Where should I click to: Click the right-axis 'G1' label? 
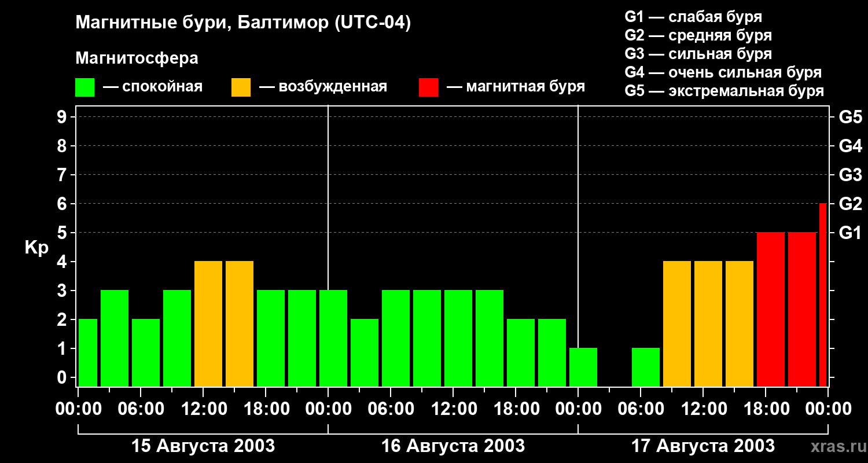tap(851, 233)
